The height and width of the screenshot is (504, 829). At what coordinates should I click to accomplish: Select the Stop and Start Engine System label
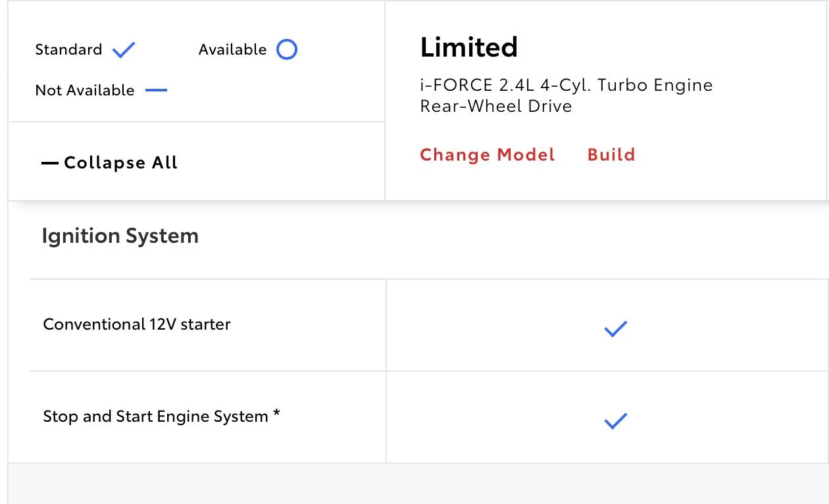(155, 416)
